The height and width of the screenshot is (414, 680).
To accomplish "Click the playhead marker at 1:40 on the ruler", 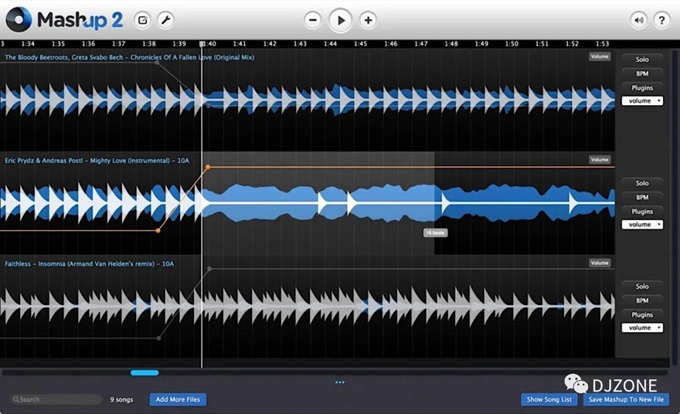I will (202, 44).
